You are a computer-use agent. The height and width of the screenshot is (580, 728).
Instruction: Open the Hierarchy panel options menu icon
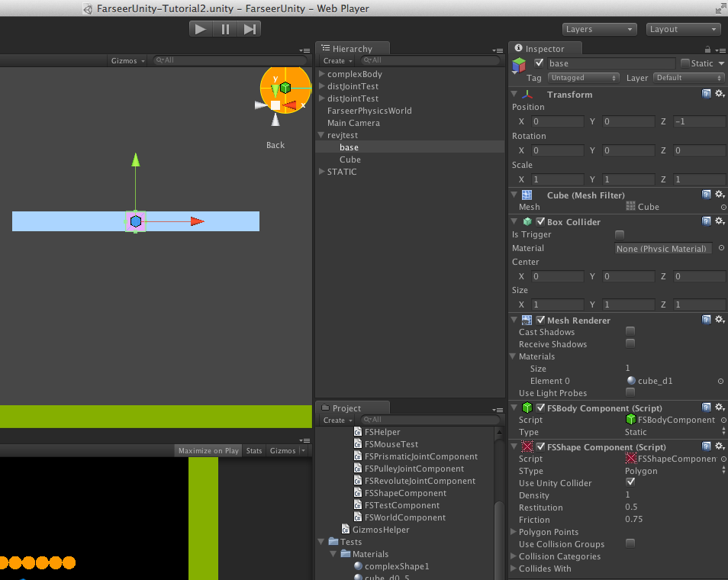498,50
